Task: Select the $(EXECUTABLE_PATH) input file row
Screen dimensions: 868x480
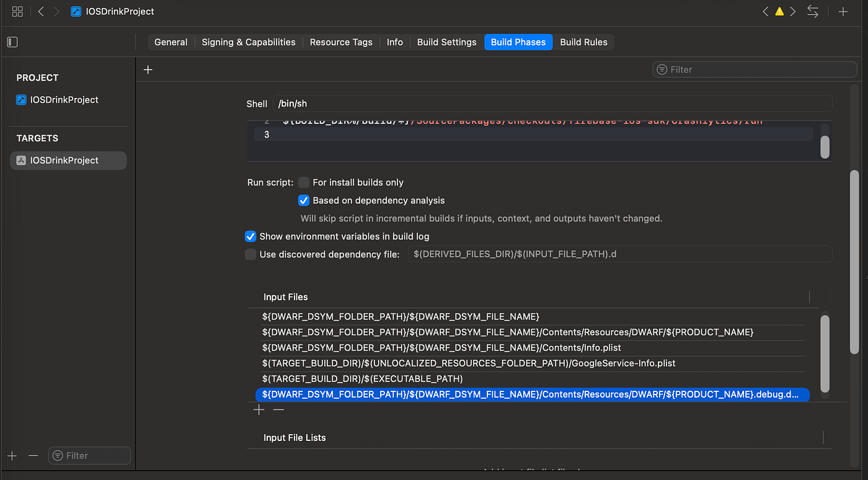Action: (x=533, y=378)
